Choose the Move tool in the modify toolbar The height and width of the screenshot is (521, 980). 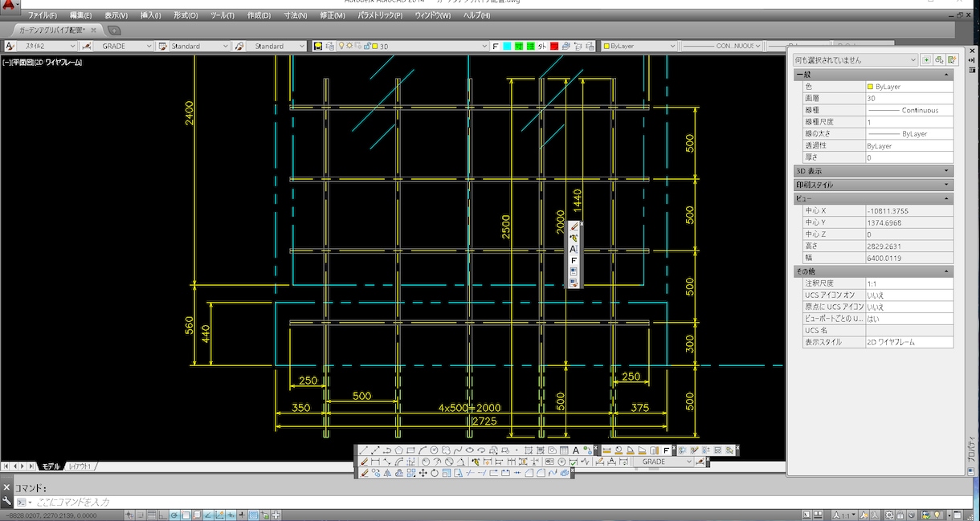[x=423, y=473]
